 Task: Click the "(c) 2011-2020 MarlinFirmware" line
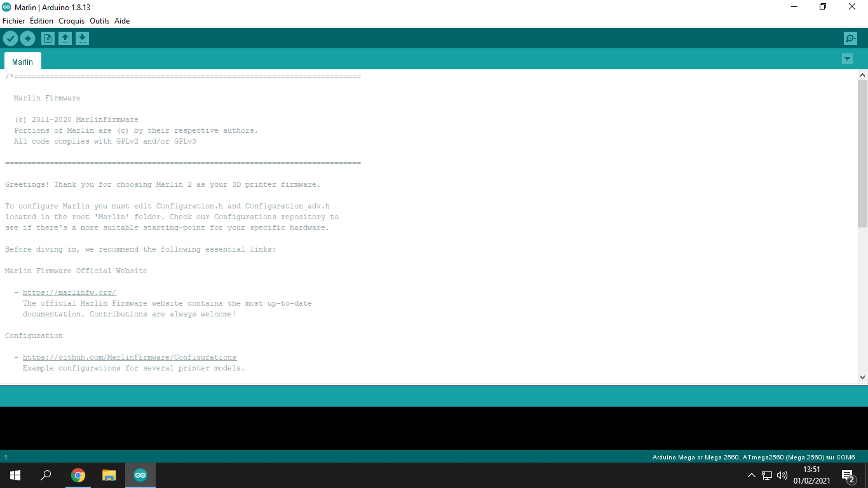(x=76, y=119)
